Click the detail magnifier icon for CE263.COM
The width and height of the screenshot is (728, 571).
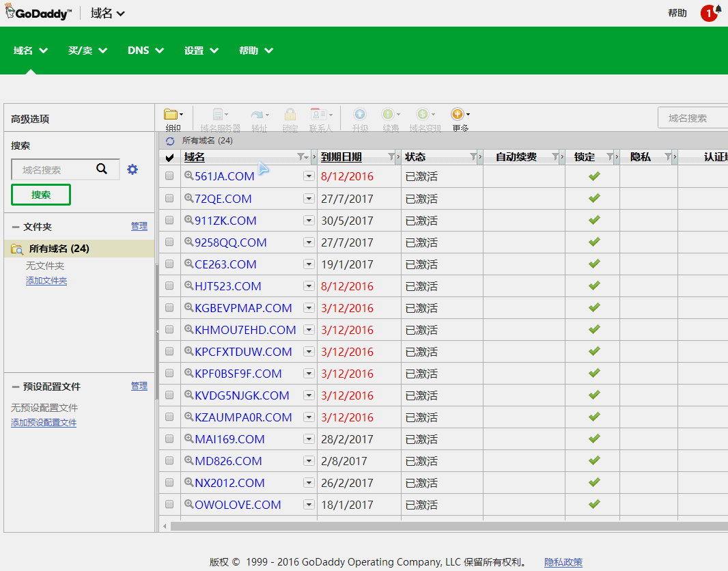pyautogui.click(x=188, y=263)
